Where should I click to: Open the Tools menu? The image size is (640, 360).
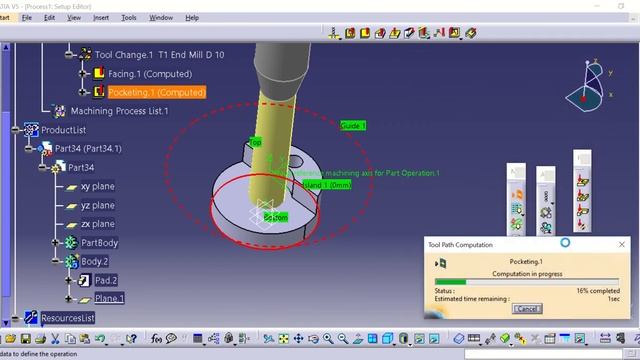click(129, 18)
